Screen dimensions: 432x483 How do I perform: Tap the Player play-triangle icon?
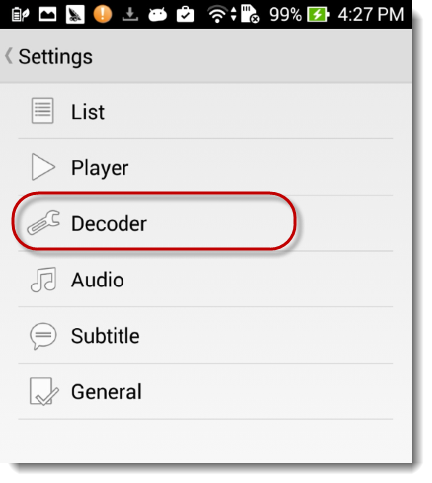[43, 167]
